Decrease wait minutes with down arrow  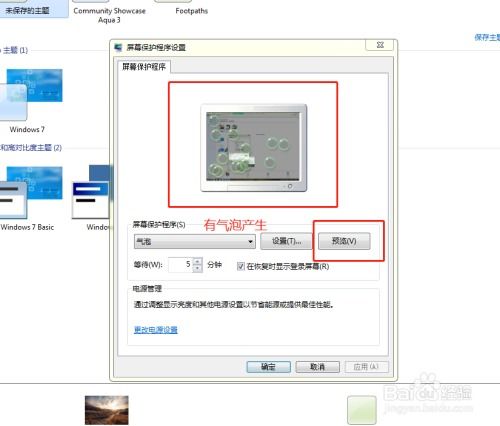coord(198,269)
